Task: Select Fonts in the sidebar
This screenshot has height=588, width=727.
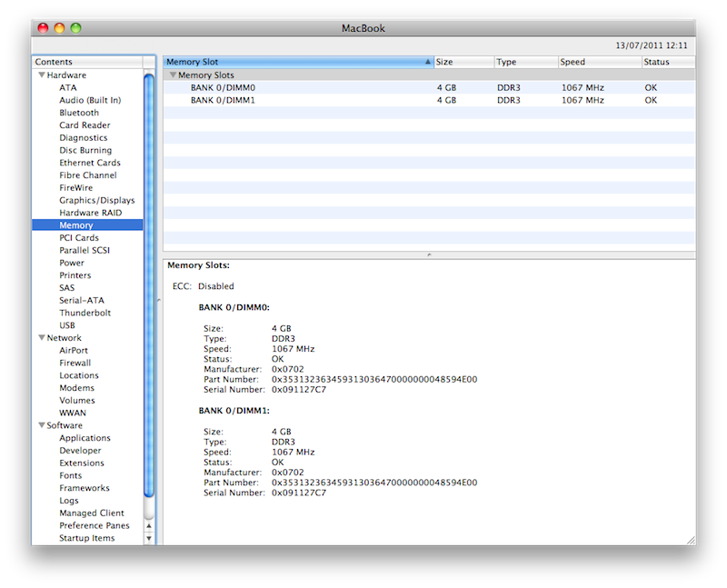Action: click(x=71, y=476)
